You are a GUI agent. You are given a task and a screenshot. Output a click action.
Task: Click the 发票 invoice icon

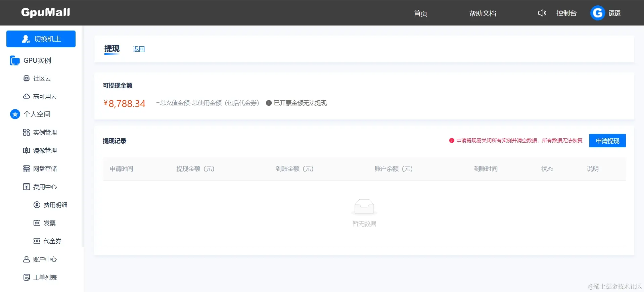(x=37, y=223)
